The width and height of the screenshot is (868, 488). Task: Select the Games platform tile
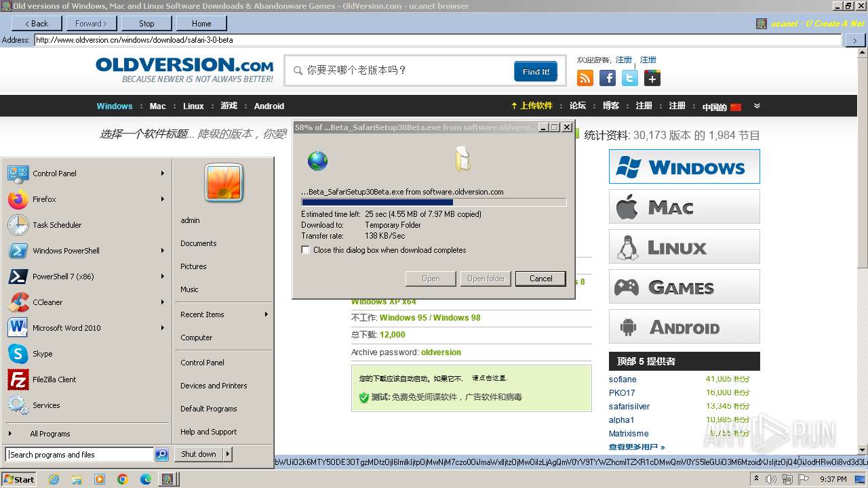(x=684, y=287)
